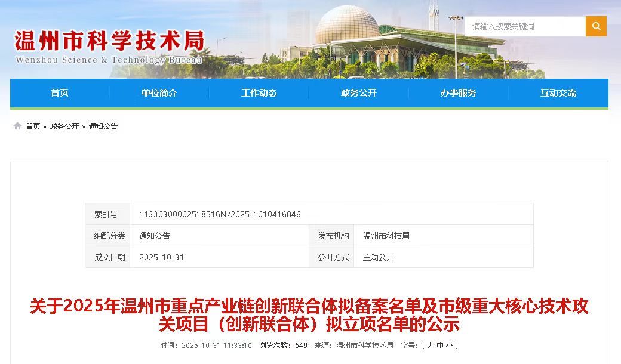Set font size to 中 (medium)
Image resolution: width=621 pixels, height=364 pixels.
click(x=440, y=346)
